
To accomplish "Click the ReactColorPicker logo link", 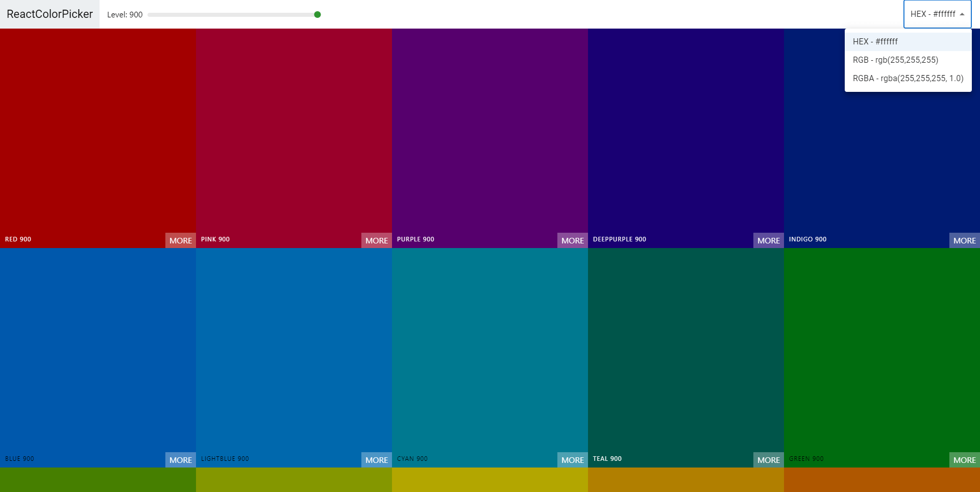I will (50, 14).
